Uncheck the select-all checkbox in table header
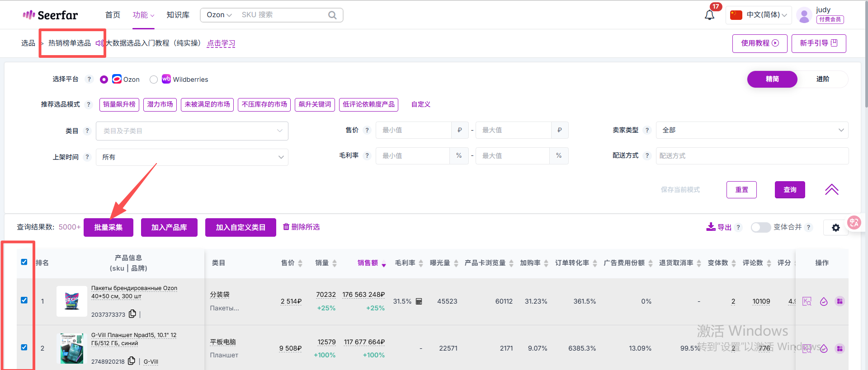The width and height of the screenshot is (868, 370). point(24,262)
